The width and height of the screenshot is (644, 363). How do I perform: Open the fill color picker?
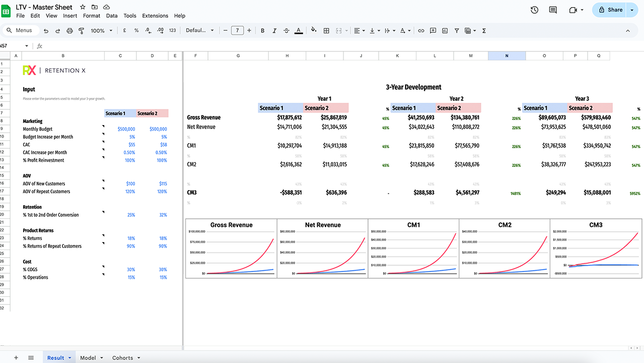click(313, 30)
